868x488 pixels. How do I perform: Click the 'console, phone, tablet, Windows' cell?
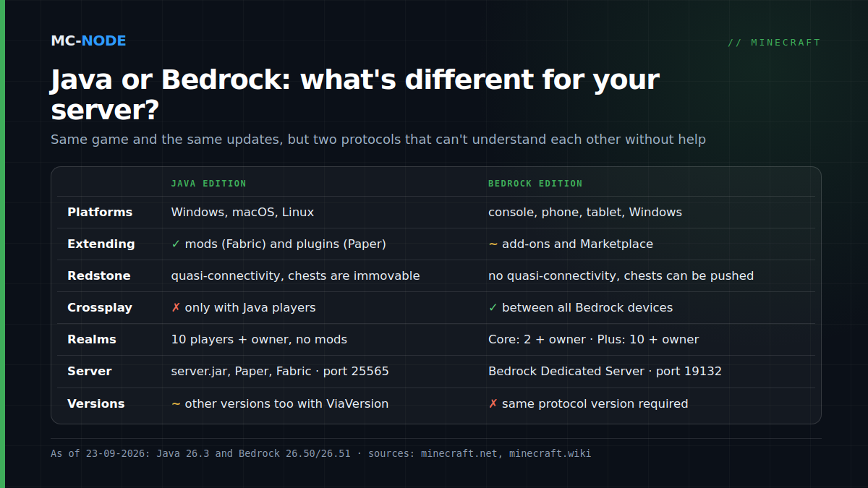point(585,213)
